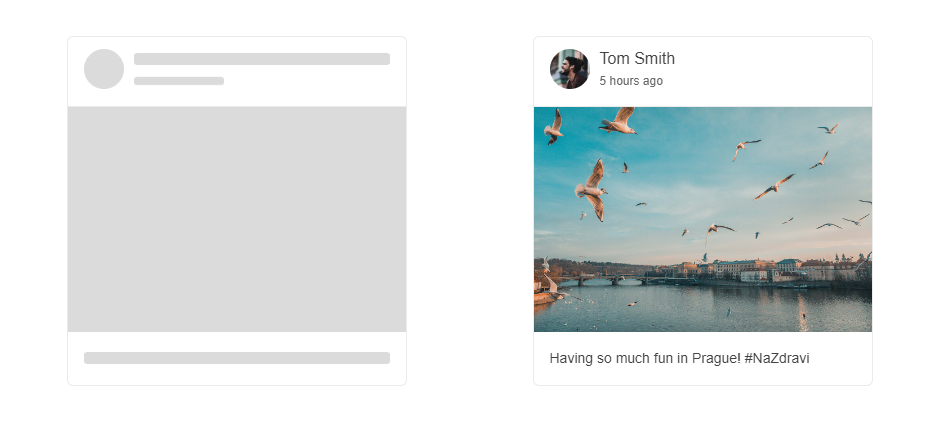Click the long grey name placeholder bar

tap(262, 59)
